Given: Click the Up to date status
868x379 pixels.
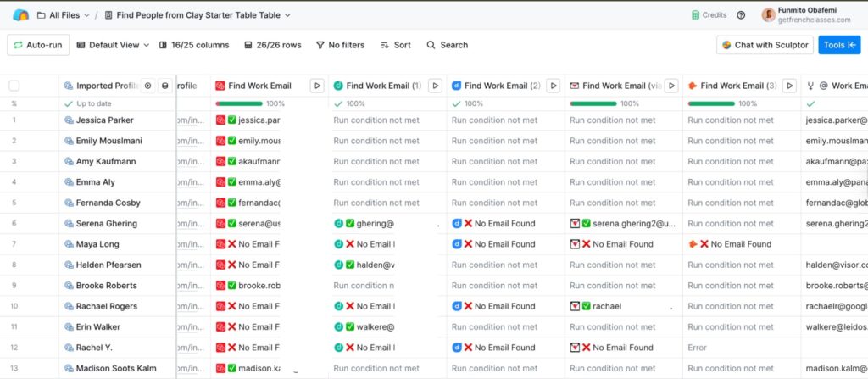Looking at the screenshot, I should tap(88, 103).
